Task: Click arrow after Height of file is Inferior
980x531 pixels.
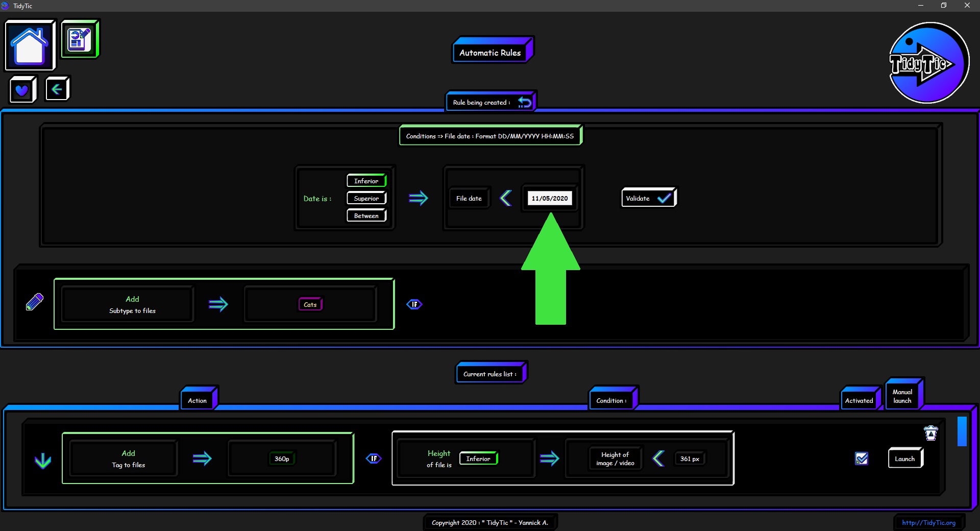Action: pyautogui.click(x=550, y=458)
